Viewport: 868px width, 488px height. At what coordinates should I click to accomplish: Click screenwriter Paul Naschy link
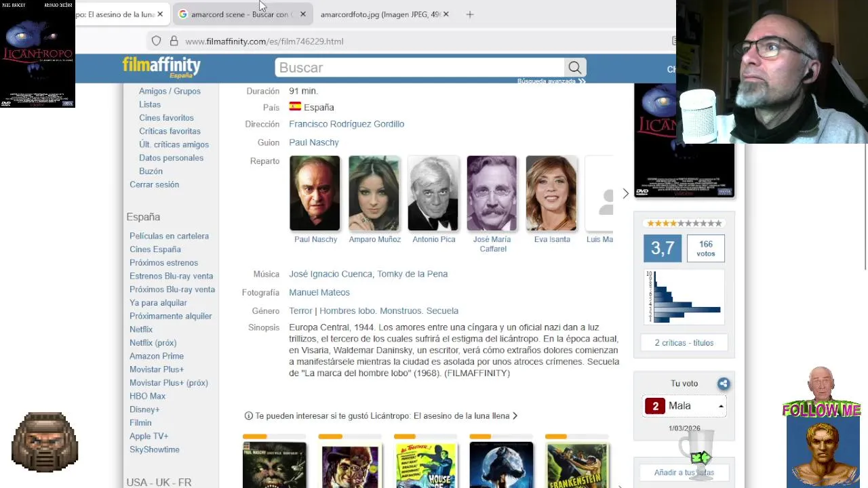coord(314,142)
